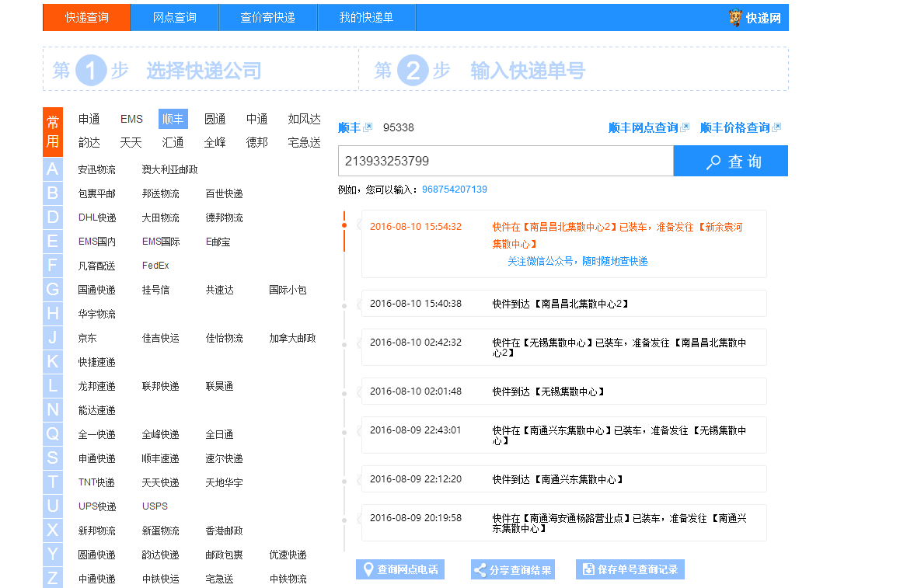Select 全峰 from common couriers
The width and height of the screenshot is (907, 588).
click(215, 142)
